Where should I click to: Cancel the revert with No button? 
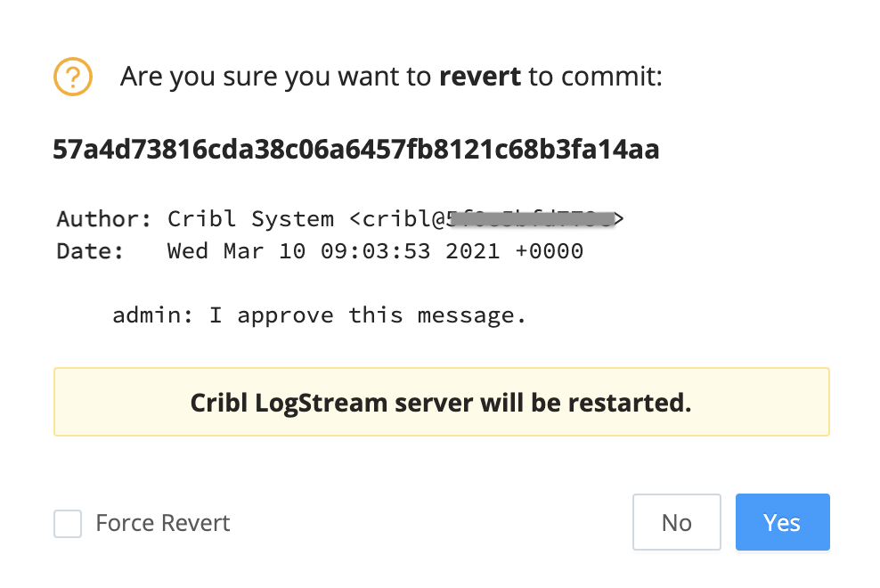(676, 522)
